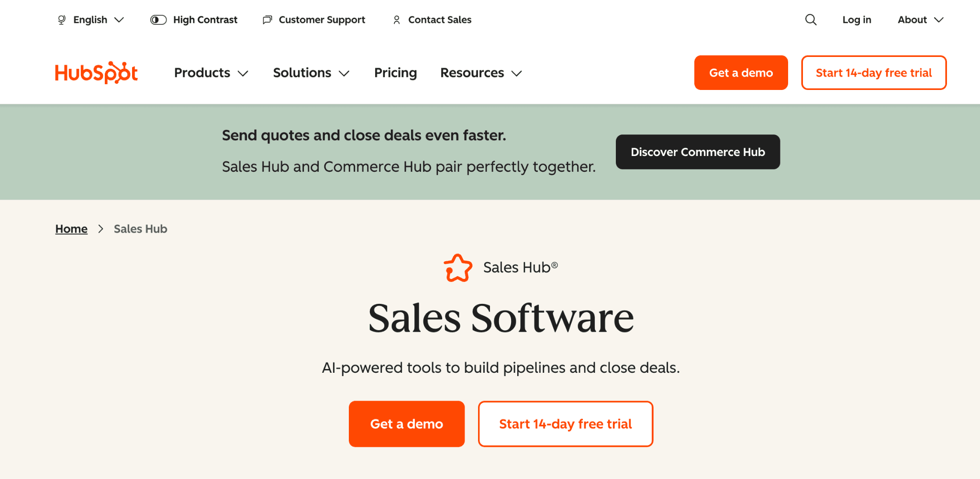This screenshot has height=479, width=980.
Task: Click the Sales Hub breadcrumb item
Action: 140,229
